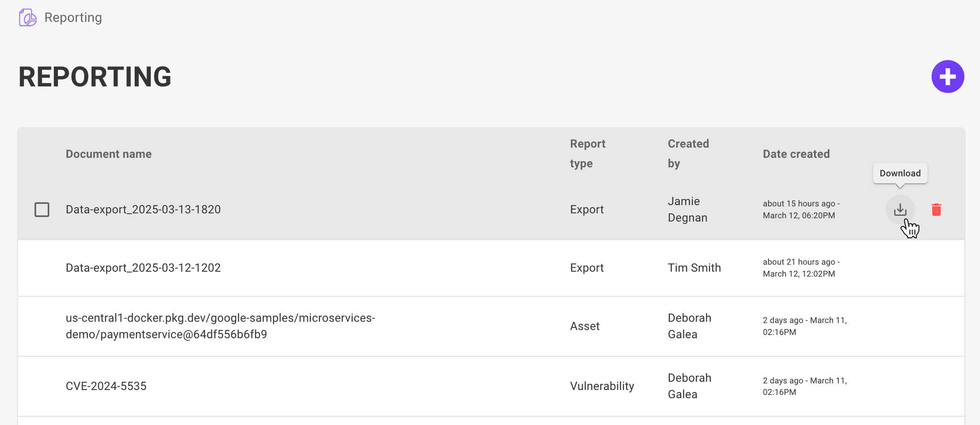Viewport: 980px width, 425px height.
Task: Select the Document name column header
Action: click(x=108, y=154)
